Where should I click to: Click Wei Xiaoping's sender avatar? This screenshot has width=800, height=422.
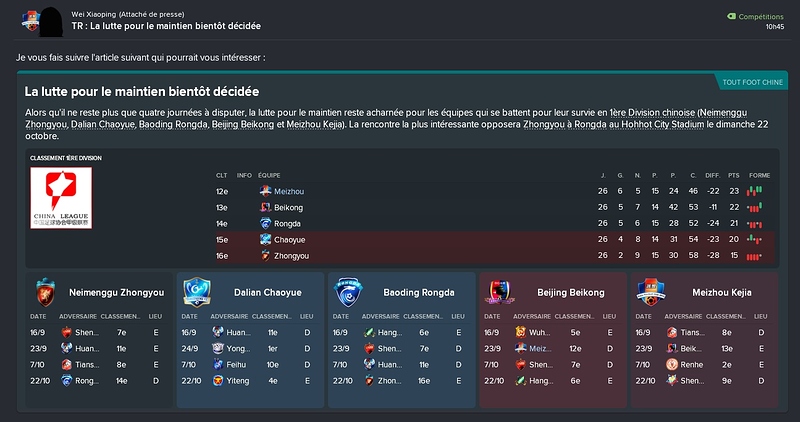51,22
